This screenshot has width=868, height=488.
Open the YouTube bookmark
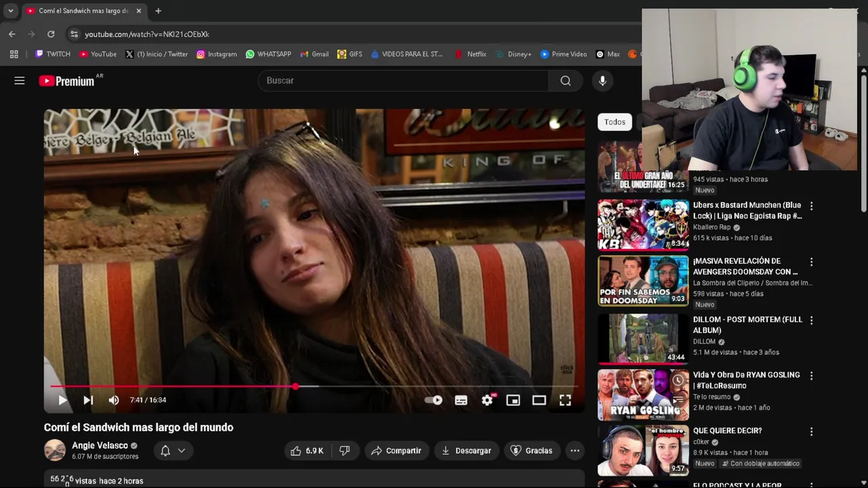[98, 54]
